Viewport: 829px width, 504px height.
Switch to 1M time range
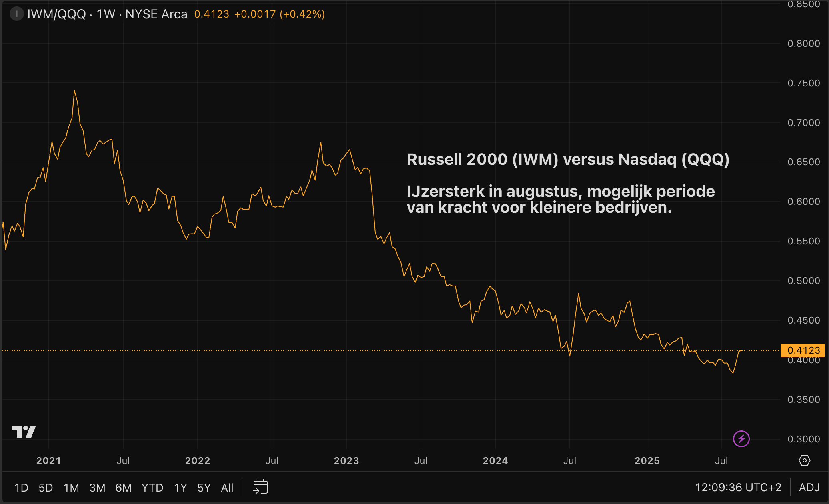pyautogui.click(x=71, y=488)
